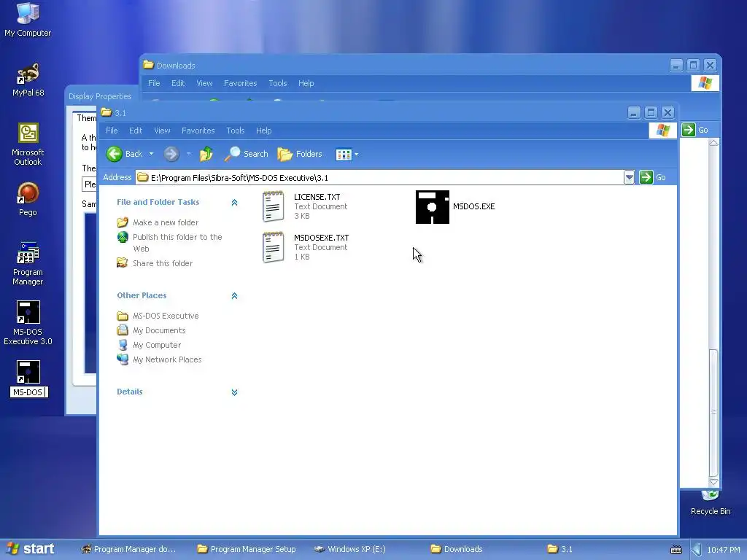Select the MSDOSEXE.TXT file icon
The image size is (747, 560).
coord(273,247)
